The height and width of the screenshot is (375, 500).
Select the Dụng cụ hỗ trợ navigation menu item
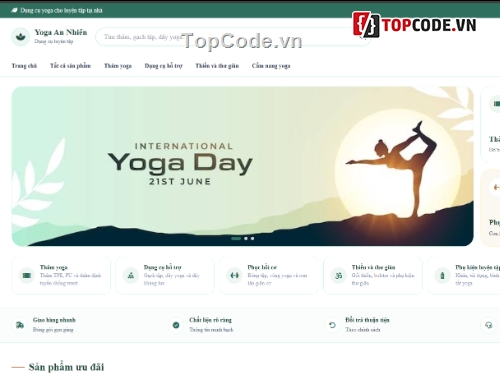tap(163, 66)
